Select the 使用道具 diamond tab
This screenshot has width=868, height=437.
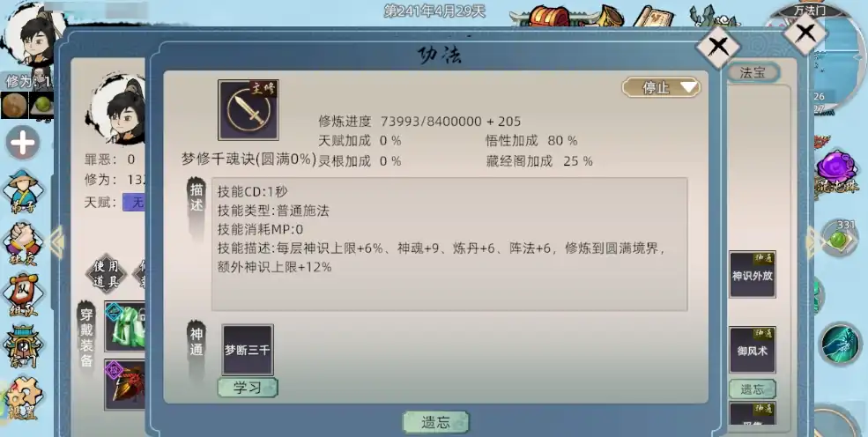(x=106, y=274)
